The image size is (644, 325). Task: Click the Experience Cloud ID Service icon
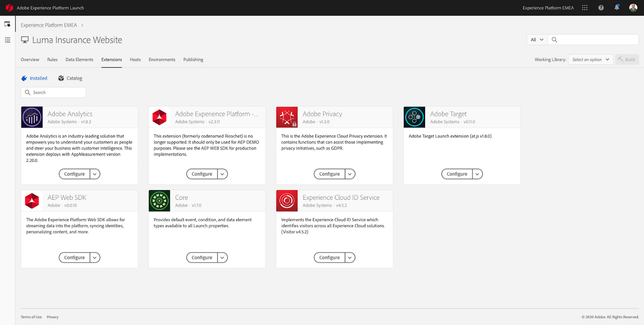[x=287, y=201]
